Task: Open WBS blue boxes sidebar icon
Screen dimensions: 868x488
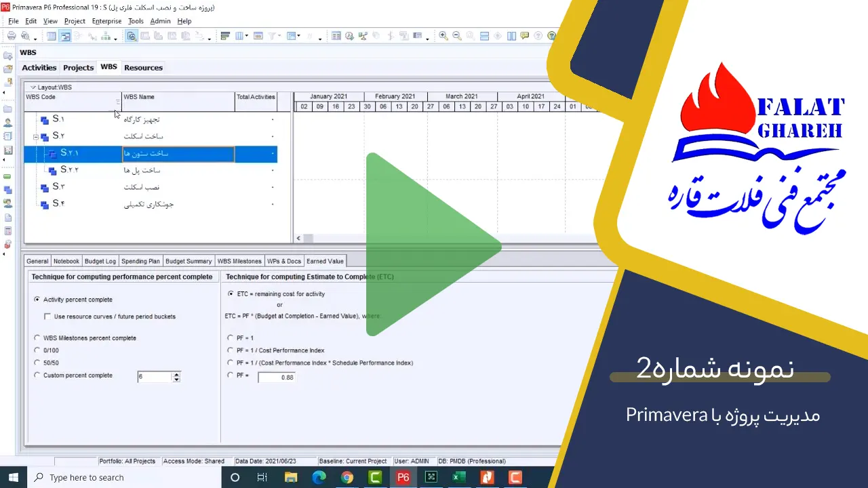Action: [8, 190]
